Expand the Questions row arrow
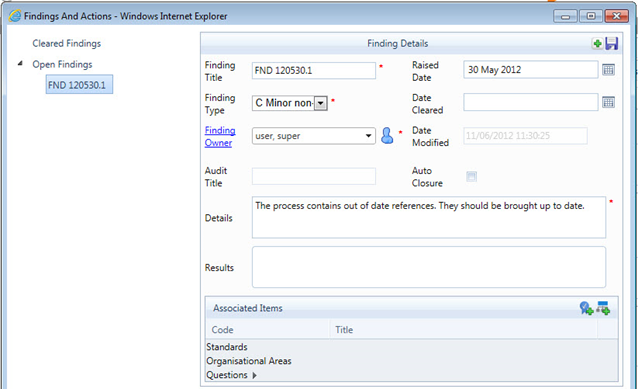The height and width of the screenshot is (389, 638). click(x=254, y=375)
